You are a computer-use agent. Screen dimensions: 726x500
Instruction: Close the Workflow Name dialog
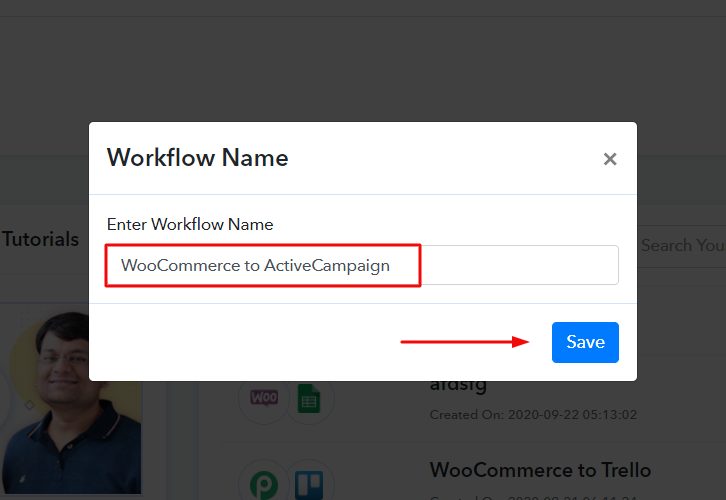pos(610,159)
